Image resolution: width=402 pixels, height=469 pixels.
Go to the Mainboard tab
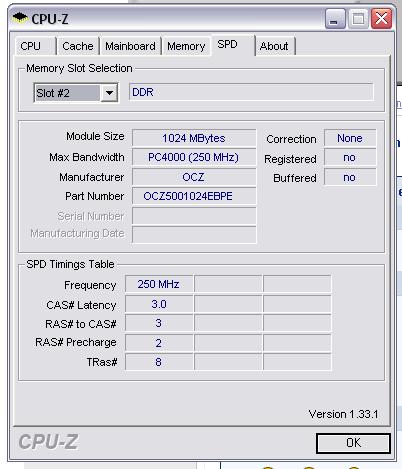pyautogui.click(x=130, y=46)
